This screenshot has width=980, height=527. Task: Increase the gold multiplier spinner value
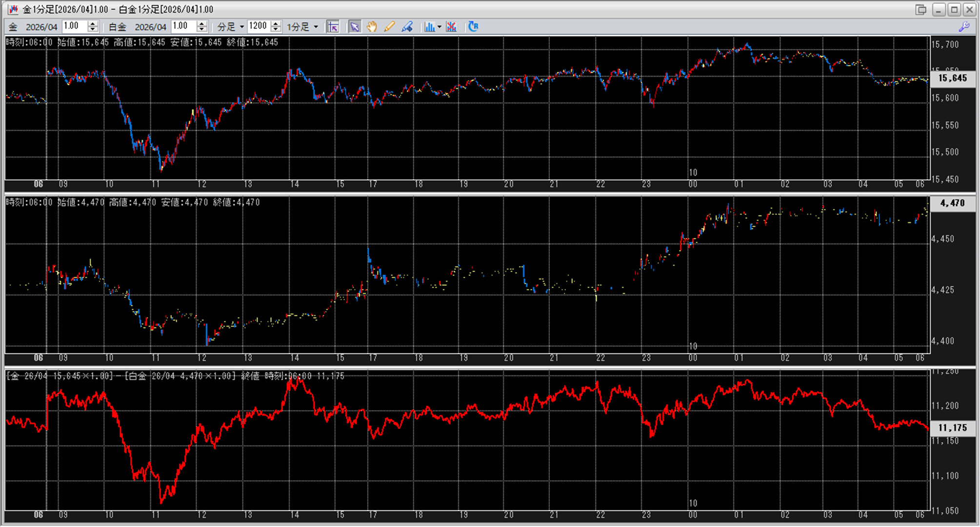pyautogui.click(x=93, y=23)
